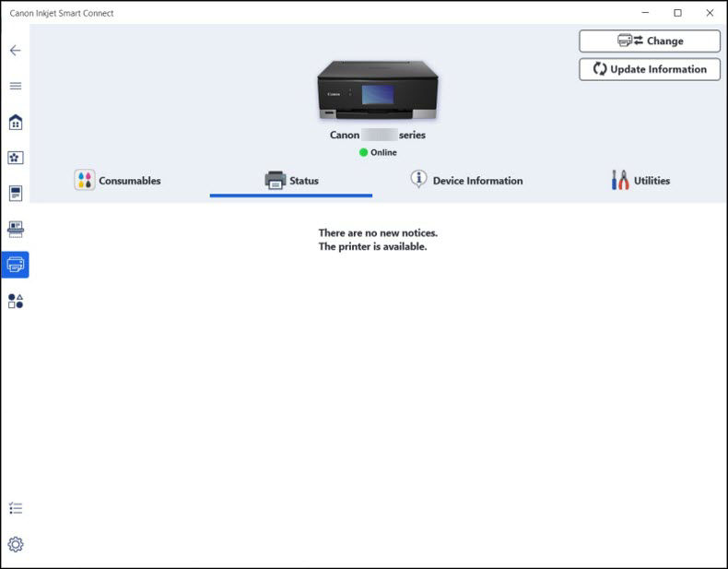Open the Home icon in the sidebar
Viewport: 728px width, 569px height.
(15, 122)
